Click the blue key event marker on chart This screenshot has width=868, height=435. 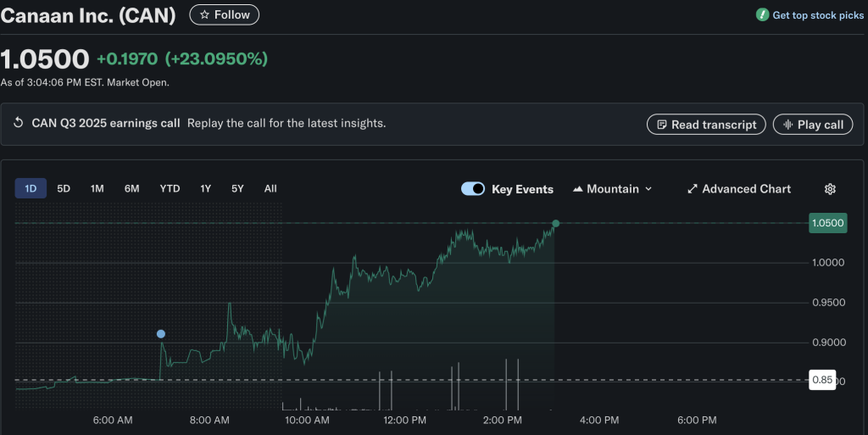pyautogui.click(x=161, y=334)
